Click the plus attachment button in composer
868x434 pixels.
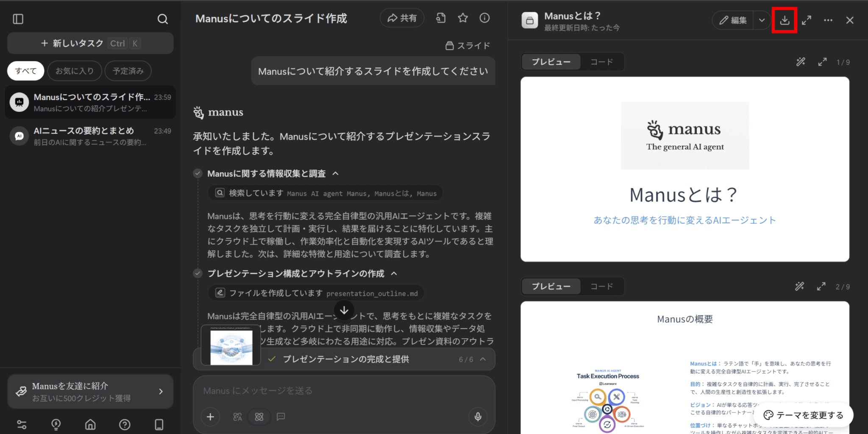(210, 417)
